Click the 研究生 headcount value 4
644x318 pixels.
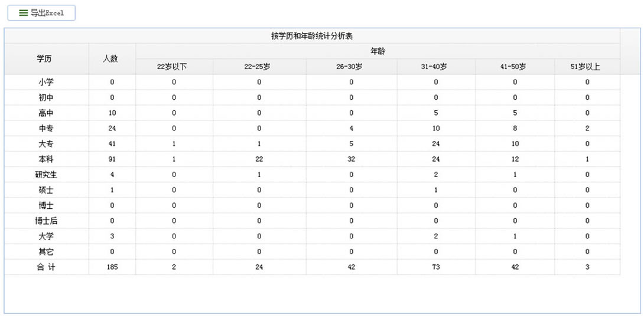tap(112, 175)
